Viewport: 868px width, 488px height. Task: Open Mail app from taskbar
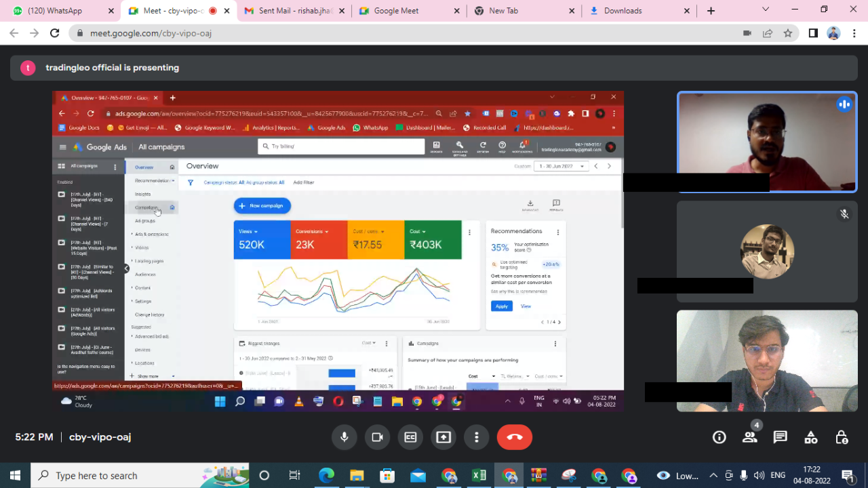point(418,476)
